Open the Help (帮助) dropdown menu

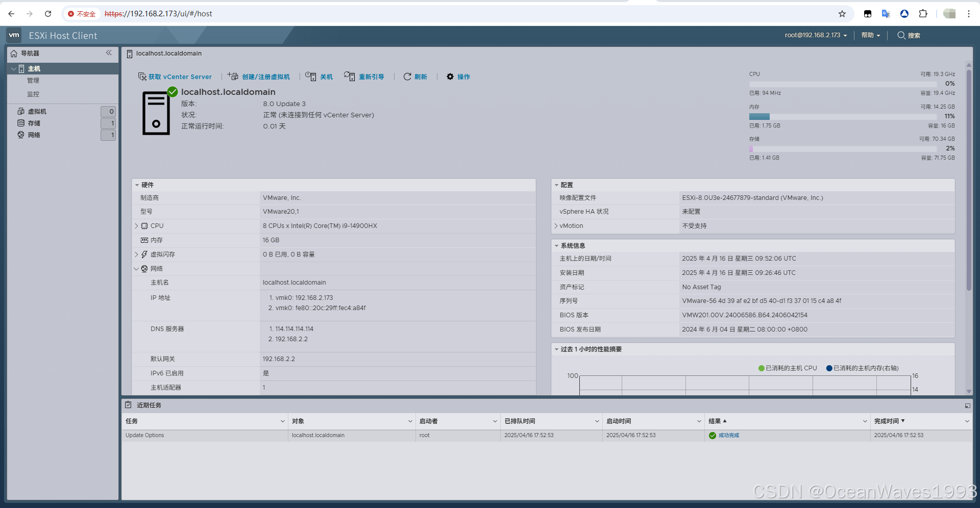[x=871, y=35]
